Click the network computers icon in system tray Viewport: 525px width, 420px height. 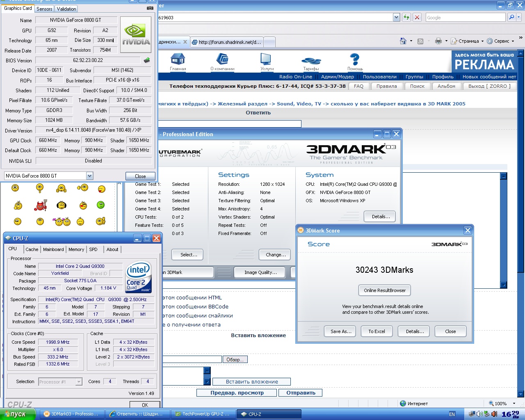[x=472, y=414]
